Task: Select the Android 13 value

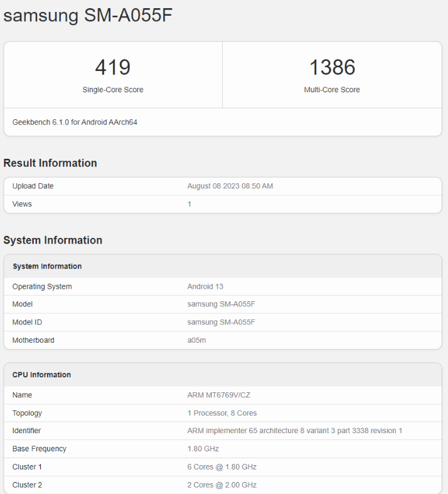Action: [205, 286]
